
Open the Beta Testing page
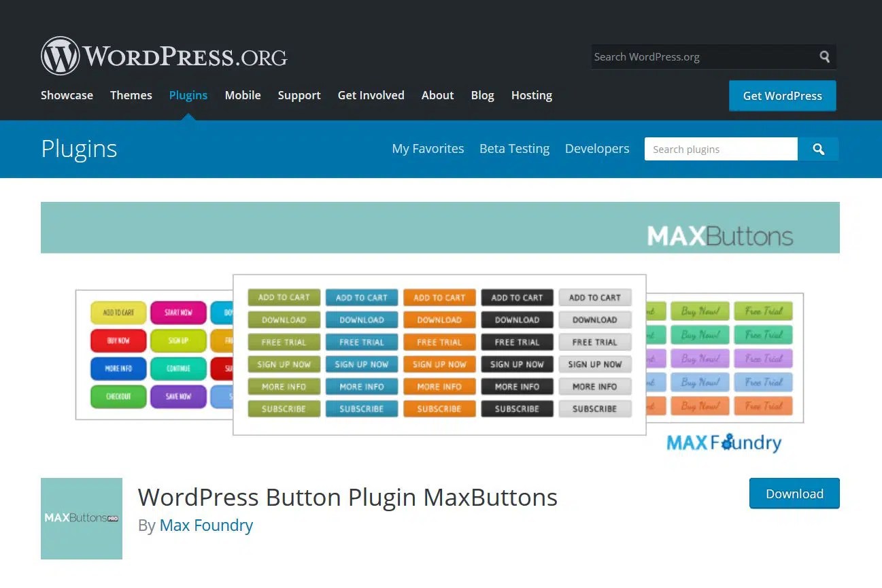(x=514, y=148)
